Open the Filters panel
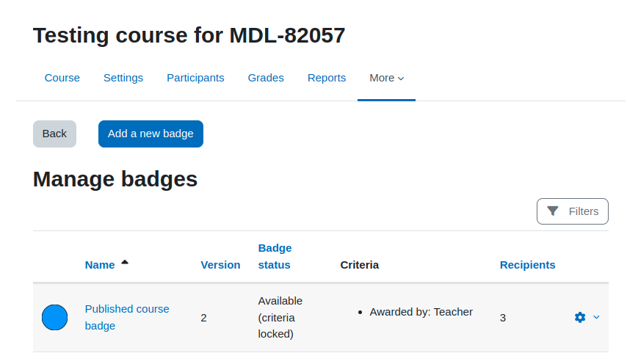This screenshot has height=364, width=627. coord(572,211)
